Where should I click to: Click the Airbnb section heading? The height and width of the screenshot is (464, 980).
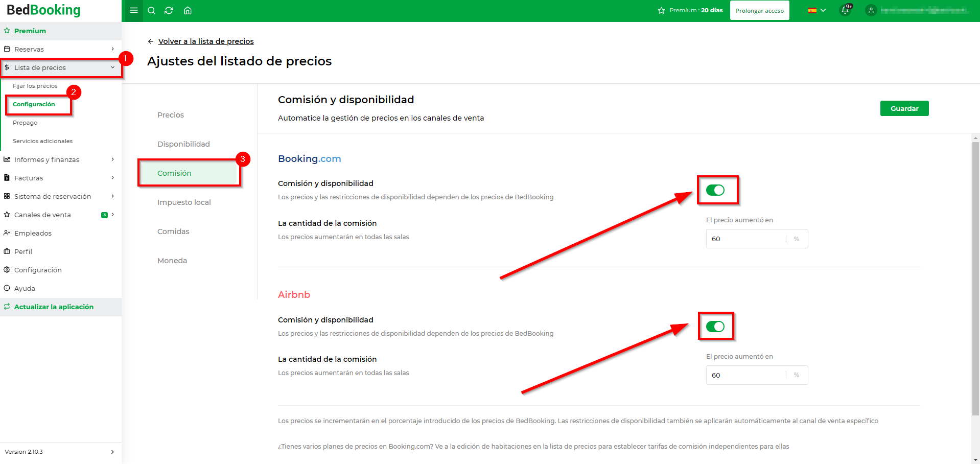[294, 295]
